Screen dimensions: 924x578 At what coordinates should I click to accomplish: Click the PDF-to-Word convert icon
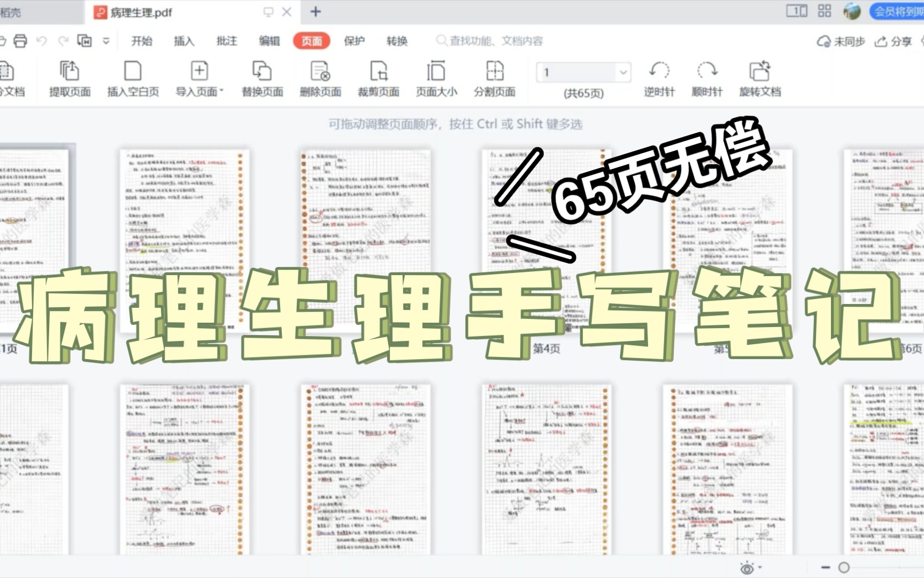[84, 41]
